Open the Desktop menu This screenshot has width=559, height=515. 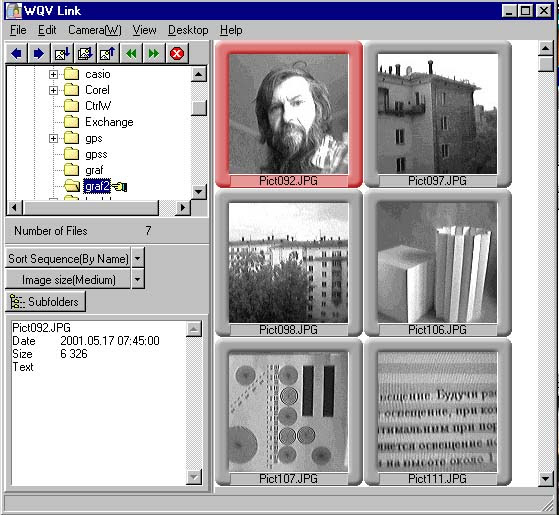188,30
